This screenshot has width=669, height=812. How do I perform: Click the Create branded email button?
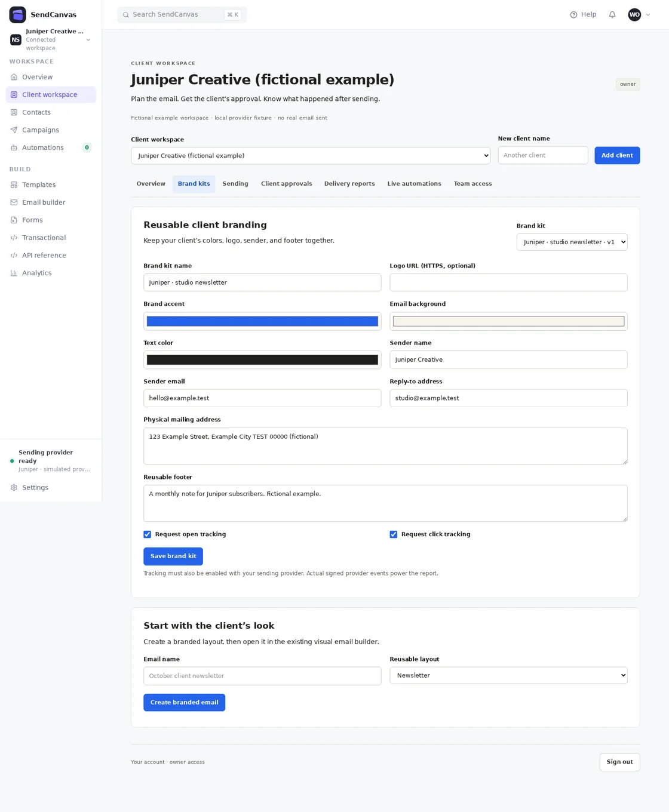click(185, 703)
